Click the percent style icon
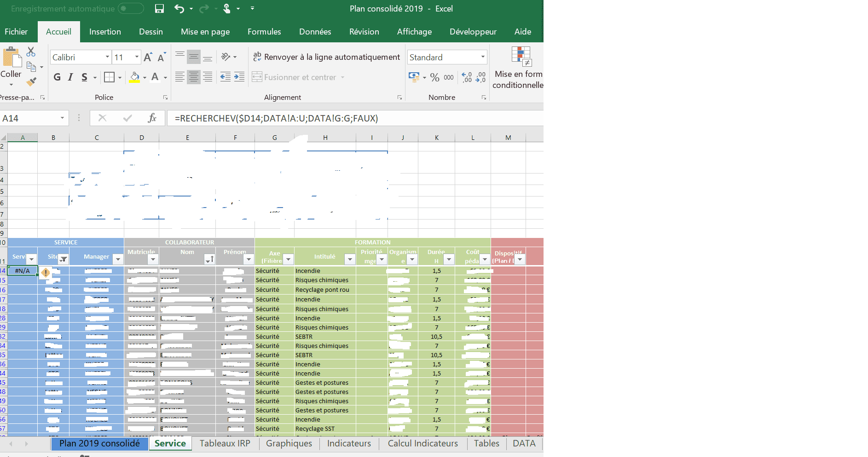Image resolution: width=868 pixels, height=457 pixels. click(434, 78)
